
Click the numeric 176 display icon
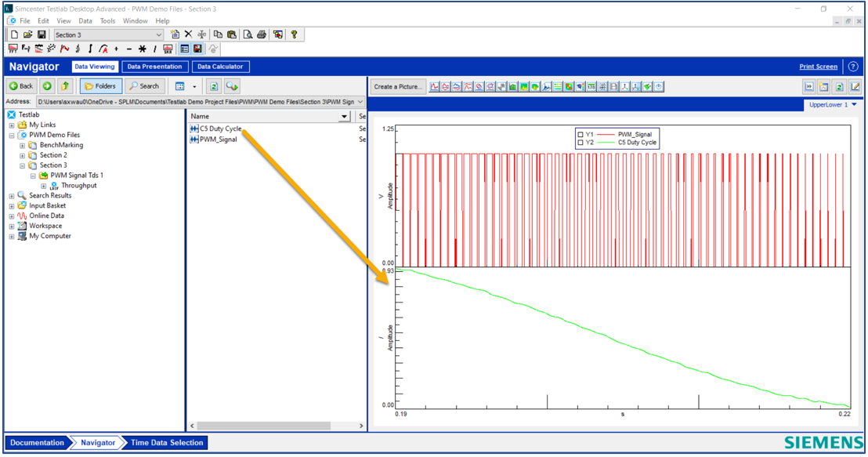coord(591,86)
